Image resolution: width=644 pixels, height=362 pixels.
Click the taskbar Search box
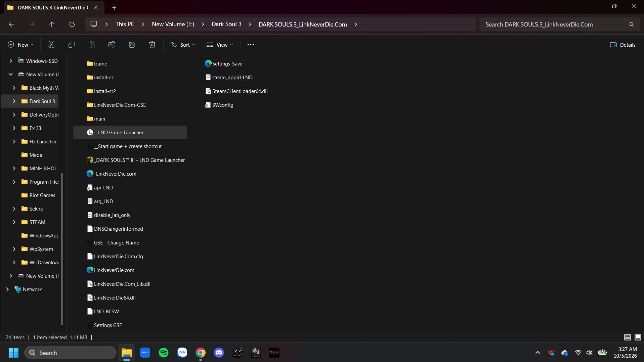point(70,353)
